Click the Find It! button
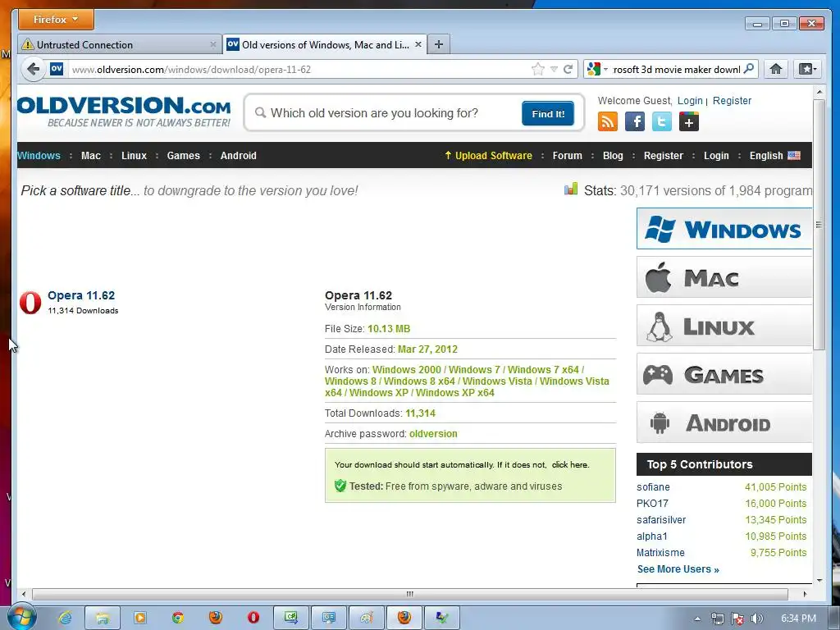 coord(548,113)
